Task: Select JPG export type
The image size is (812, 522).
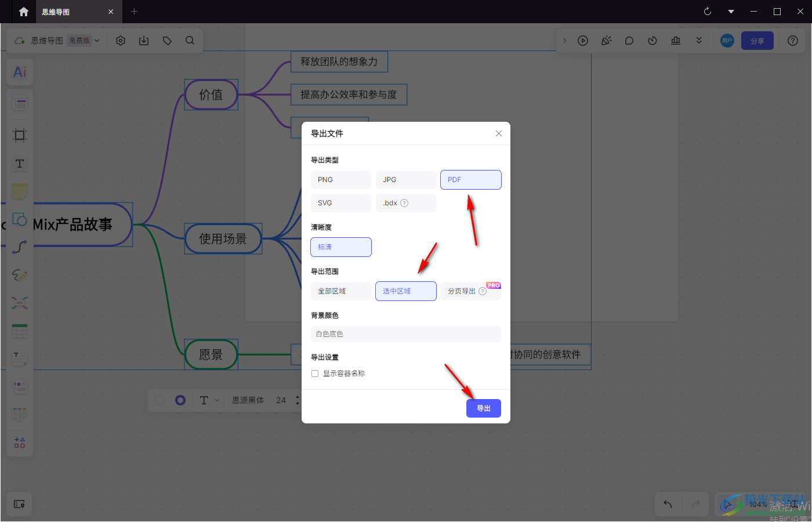Action: [406, 180]
